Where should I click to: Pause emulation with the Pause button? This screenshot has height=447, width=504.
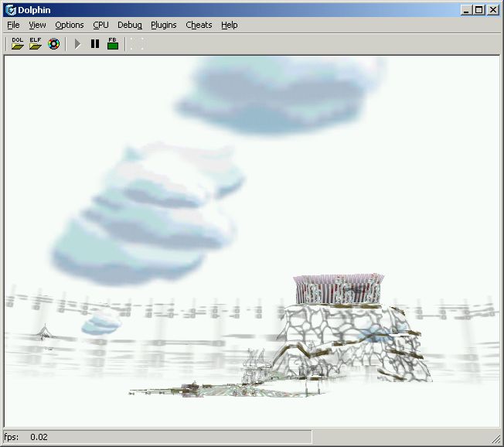click(x=95, y=44)
